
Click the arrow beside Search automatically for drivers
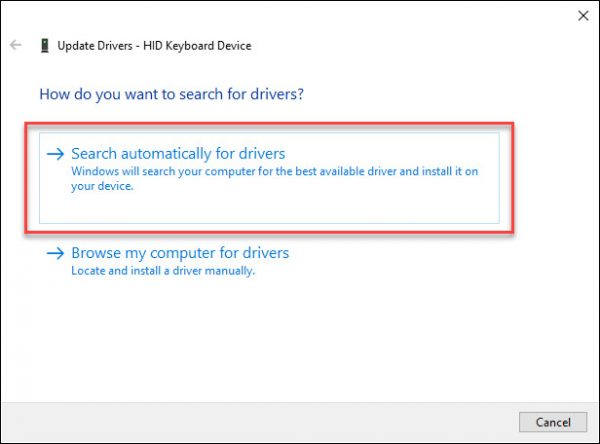[57, 154]
